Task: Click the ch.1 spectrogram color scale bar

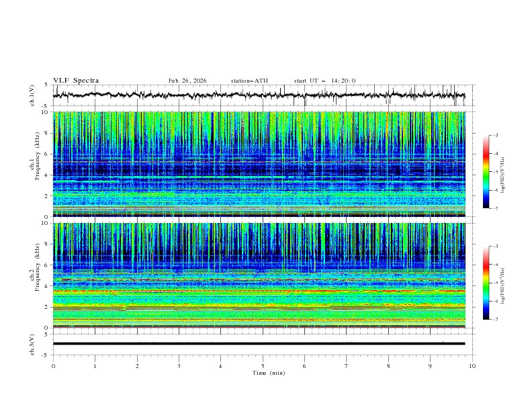Action: 486,172
